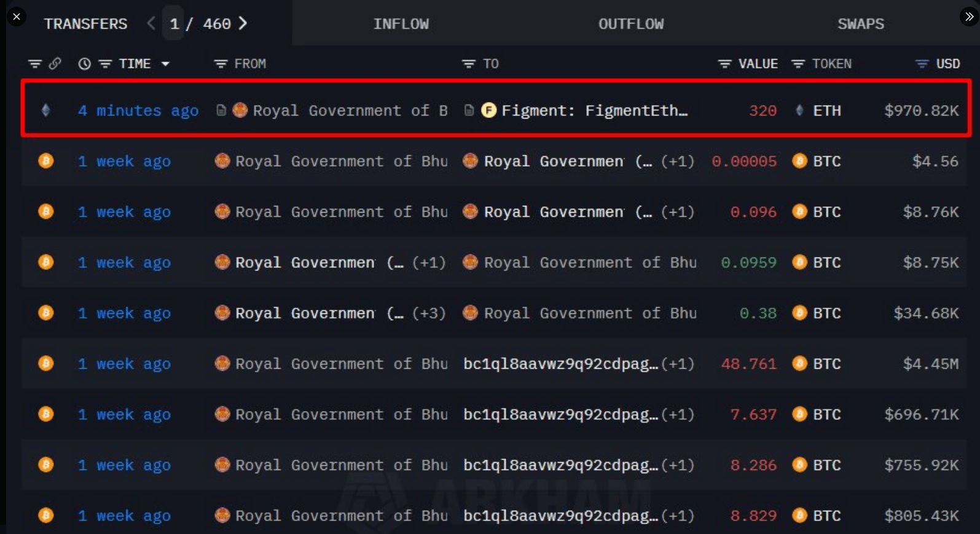980x534 pixels.
Task: Click the TO column filter icon
Action: [x=469, y=64]
